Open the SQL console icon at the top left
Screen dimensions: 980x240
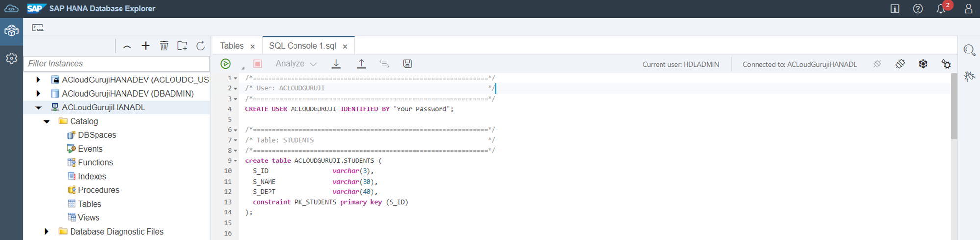(38, 28)
